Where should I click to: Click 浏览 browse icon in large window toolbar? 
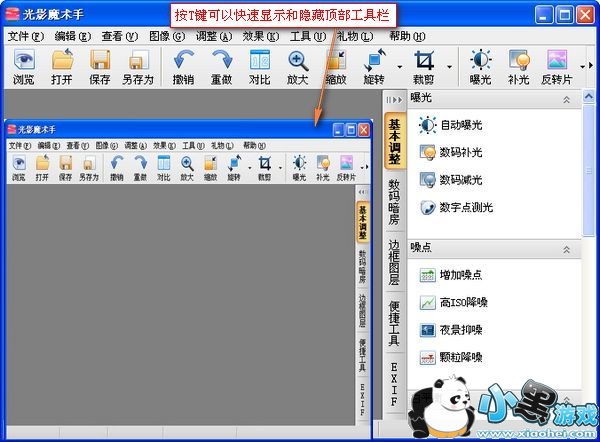click(x=24, y=60)
